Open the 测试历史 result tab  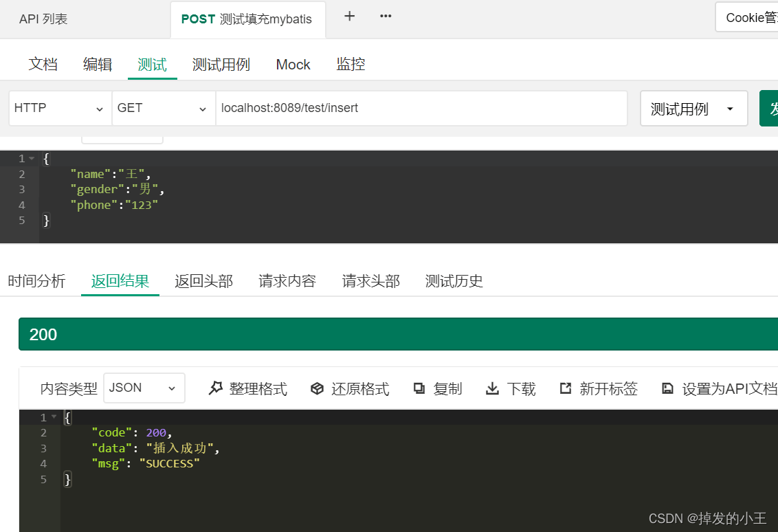[454, 281]
